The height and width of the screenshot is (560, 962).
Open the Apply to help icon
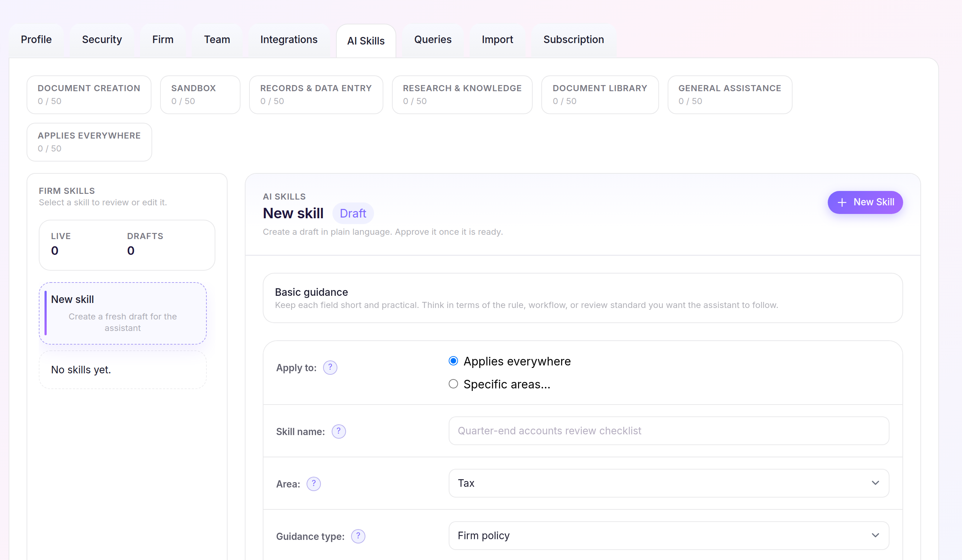pos(330,368)
